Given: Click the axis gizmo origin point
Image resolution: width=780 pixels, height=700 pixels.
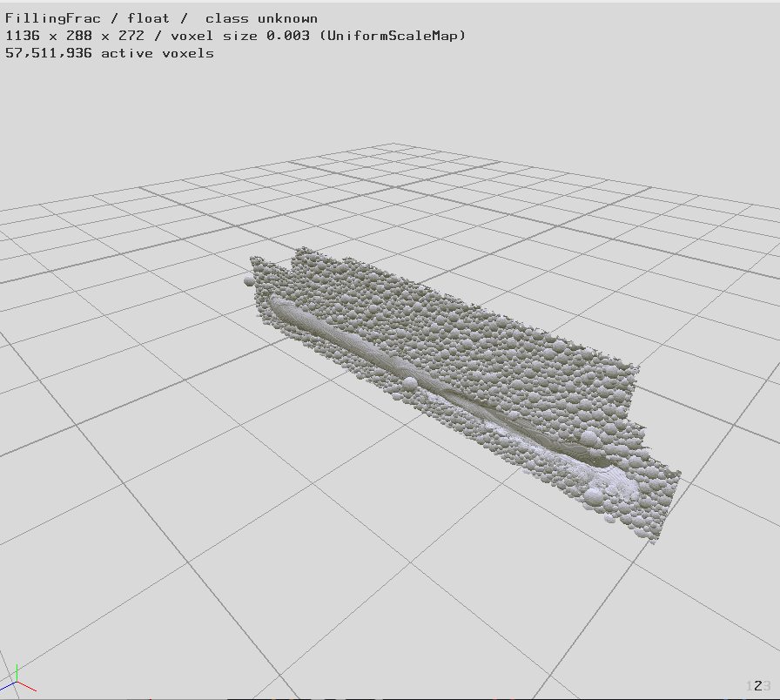Looking at the screenshot, I should 17,682.
